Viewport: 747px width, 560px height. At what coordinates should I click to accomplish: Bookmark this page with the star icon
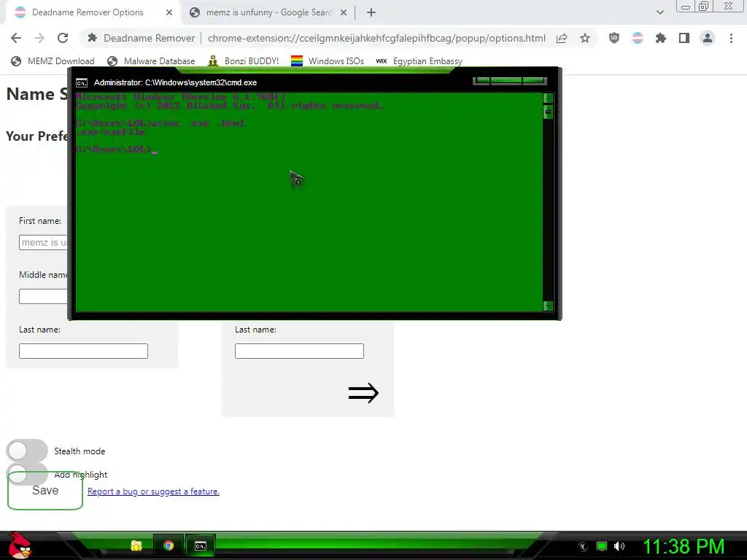[x=585, y=38]
